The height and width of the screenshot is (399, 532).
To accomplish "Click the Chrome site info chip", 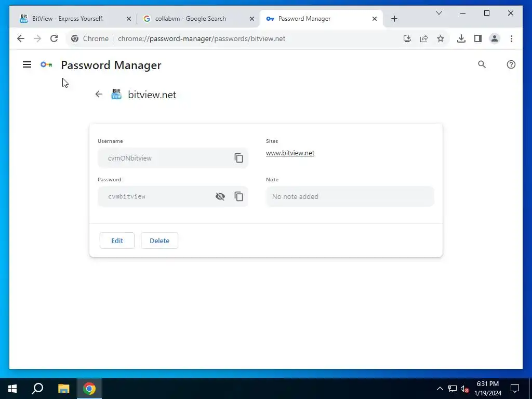I will point(90,38).
